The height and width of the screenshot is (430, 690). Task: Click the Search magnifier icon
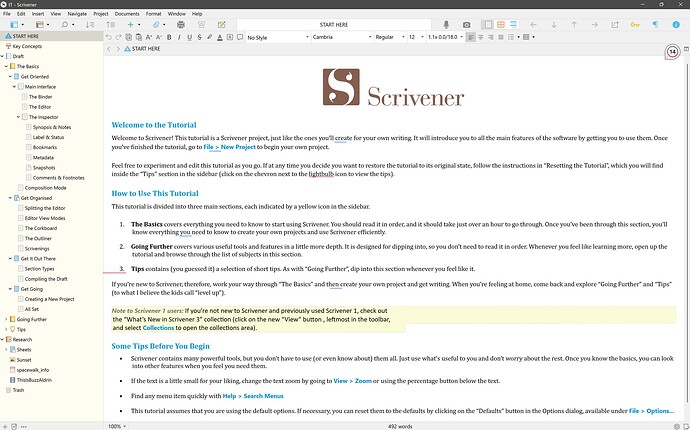(x=65, y=25)
